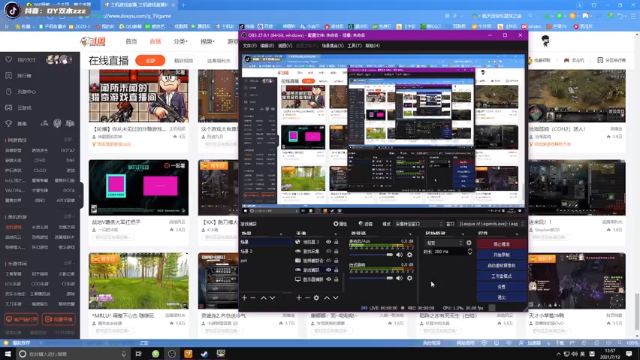This screenshot has height=360, width=640.
Task: Open the 视图(V) menu in OBS
Action: [x=285, y=46]
